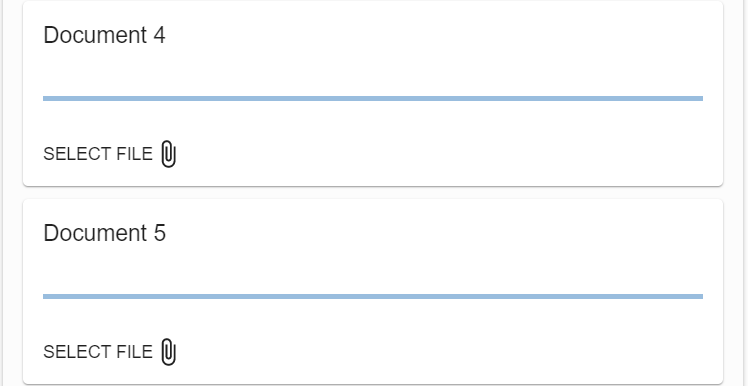Attach a file using Document 5's paperclip
749x386 pixels.
(168, 352)
